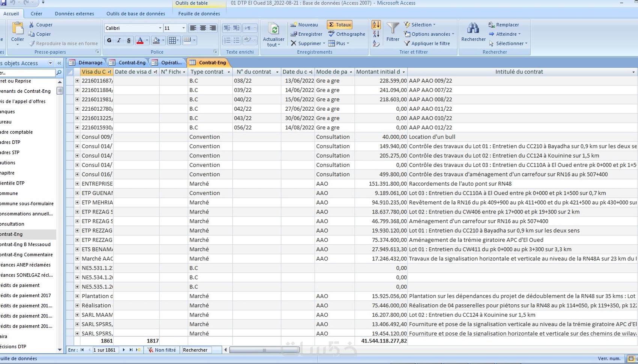This screenshot has width=638, height=364.
Task: Open Outils de base de données tab
Action: [135, 14]
